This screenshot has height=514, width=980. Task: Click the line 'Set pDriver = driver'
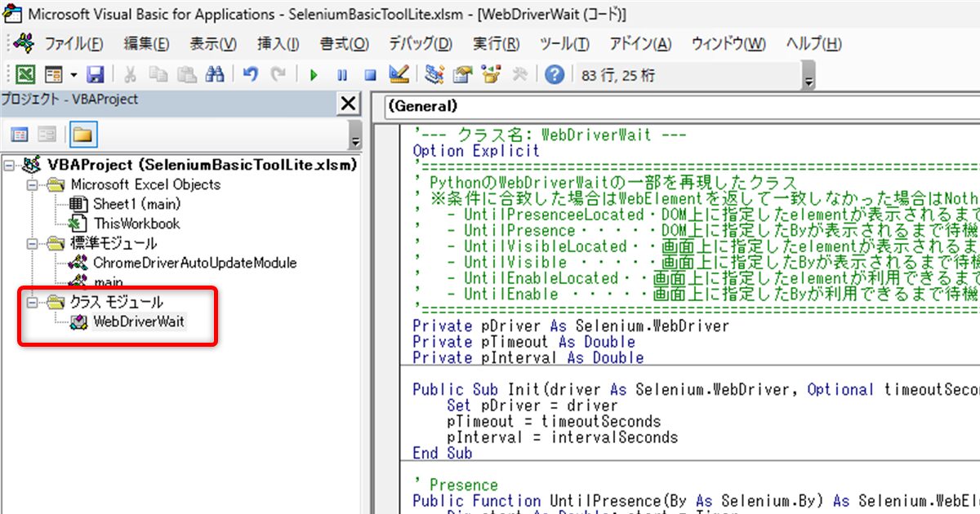click(x=532, y=405)
